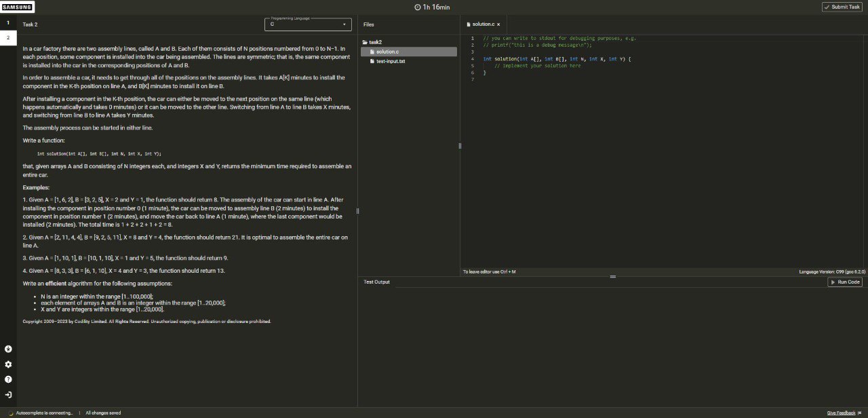This screenshot has width=868, height=418.
Task: Open the settings gear in sidebar
Action: pos(8,364)
